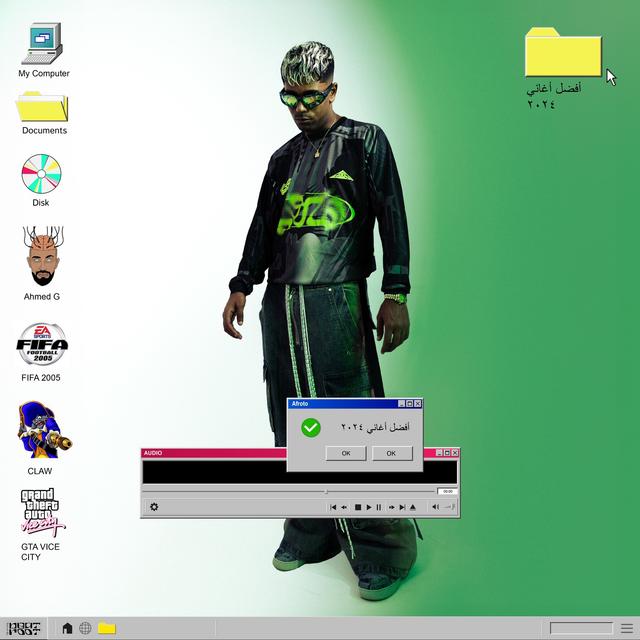This screenshot has height=640, width=640.
Task: Click the left OK button in dialog
Action: click(x=345, y=453)
